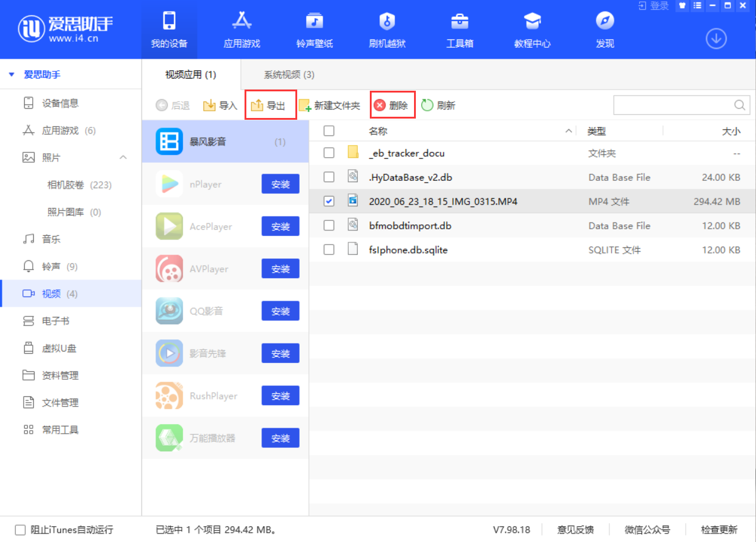756x542 pixels.
Task: Open 文件管理 in the sidebar
Action: point(71,402)
